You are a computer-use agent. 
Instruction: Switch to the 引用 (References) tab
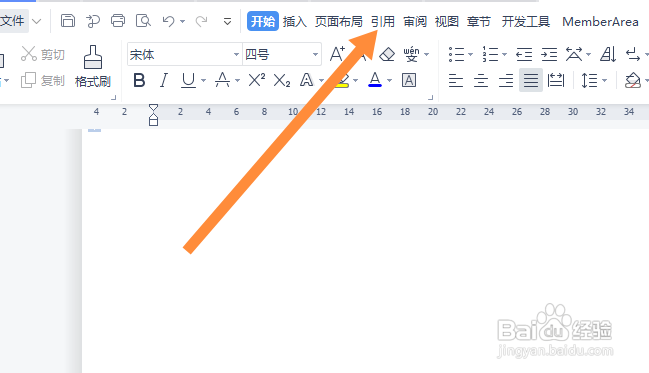(x=383, y=22)
